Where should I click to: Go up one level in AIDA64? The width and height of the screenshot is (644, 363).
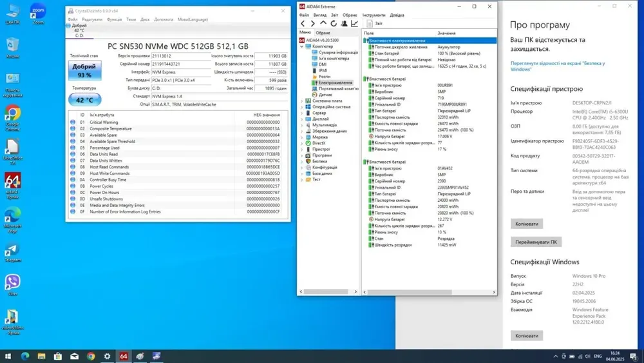[323, 24]
